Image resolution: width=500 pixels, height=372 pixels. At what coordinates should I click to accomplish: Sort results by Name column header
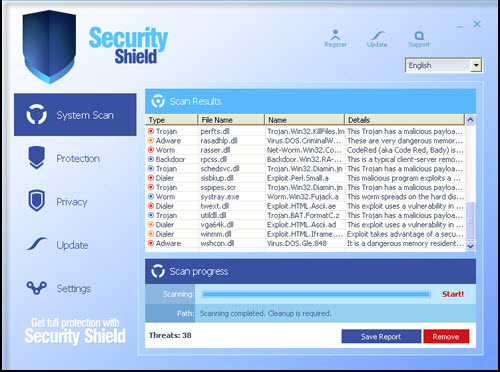click(304, 120)
